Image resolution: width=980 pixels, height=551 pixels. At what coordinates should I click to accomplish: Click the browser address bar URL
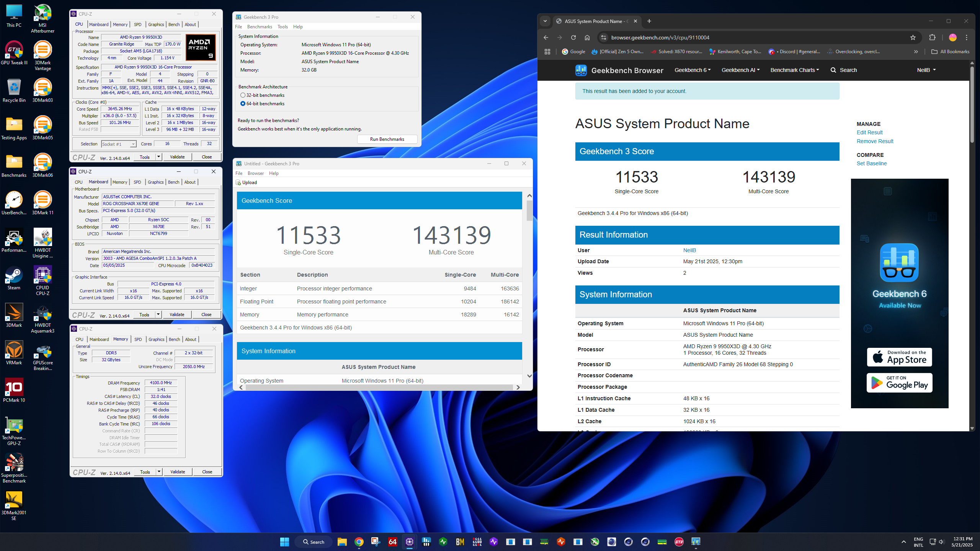[x=660, y=37]
